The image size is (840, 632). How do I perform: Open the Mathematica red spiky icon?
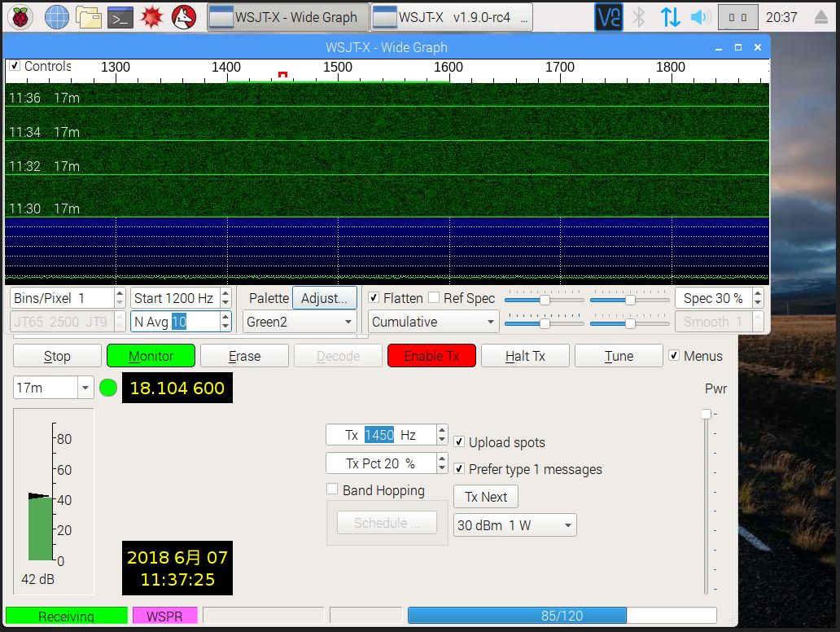(x=151, y=17)
